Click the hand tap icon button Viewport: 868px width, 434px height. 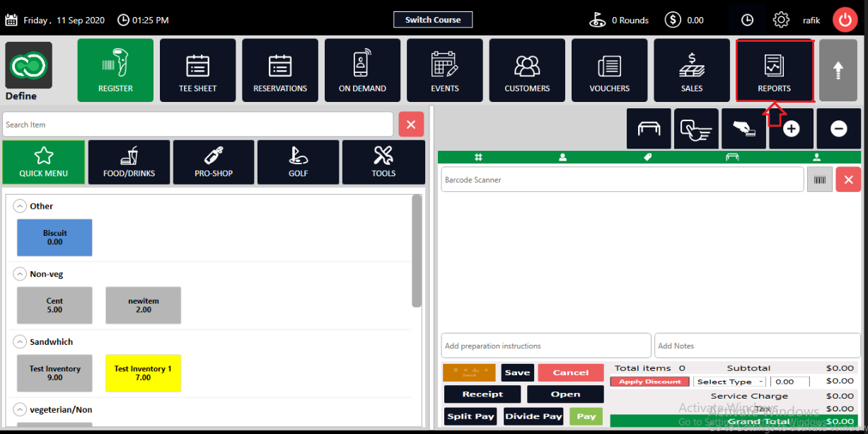(696, 129)
